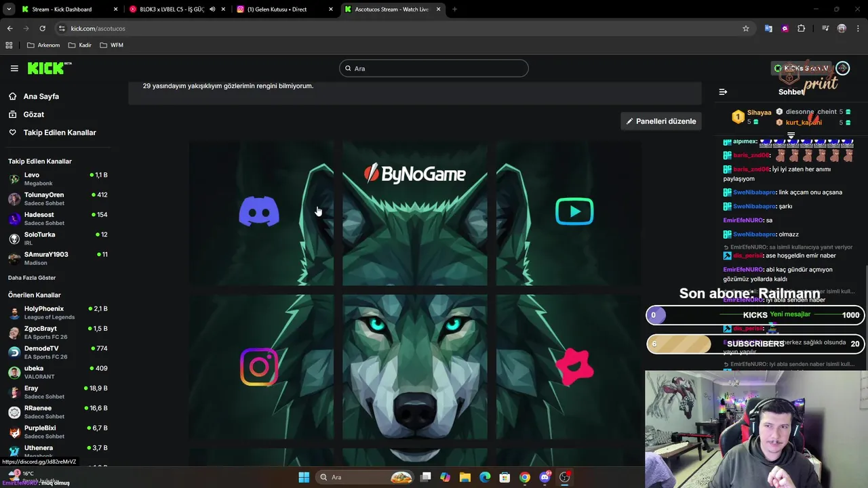Open the Discord panel link
This screenshot has height=488, width=868.
[259, 211]
